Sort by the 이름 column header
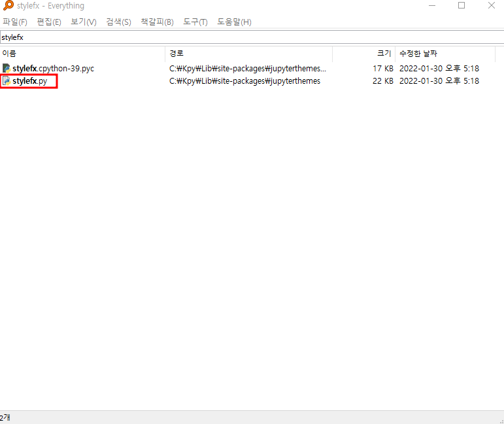 coord(82,54)
